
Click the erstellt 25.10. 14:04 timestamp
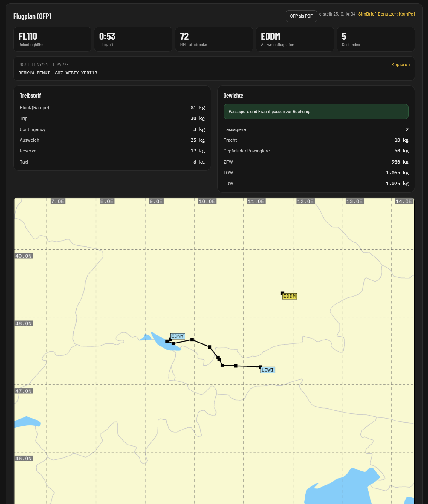pos(337,14)
